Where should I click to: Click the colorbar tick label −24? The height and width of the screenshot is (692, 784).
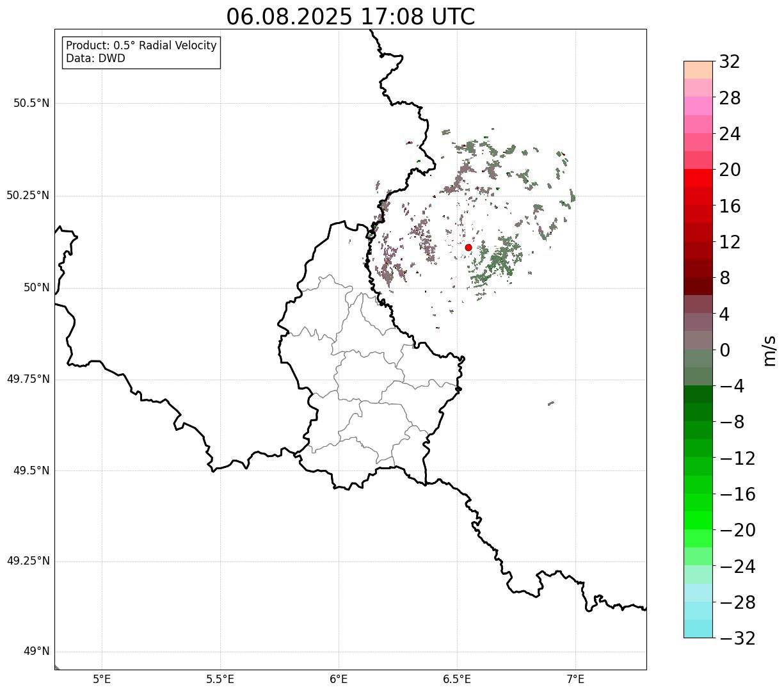pyautogui.click(x=737, y=567)
